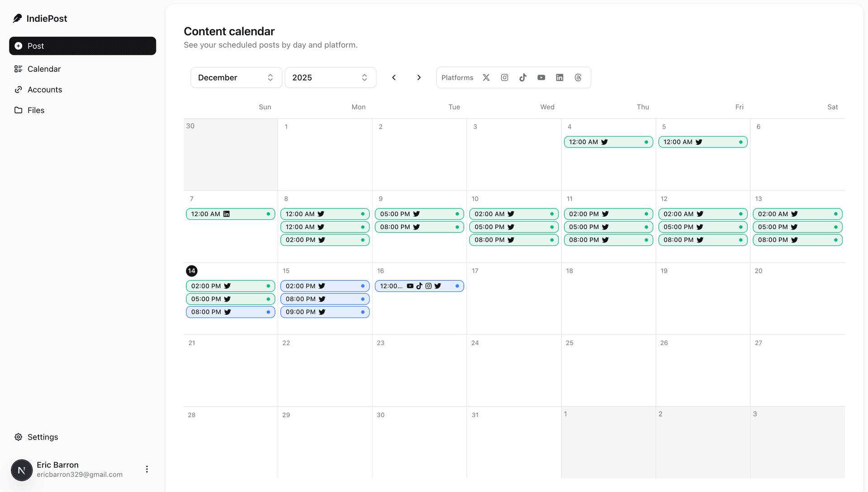This screenshot has height=492, width=868.
Task: Toggle the 12:00 AM LinkedIn post on December 7
Action: pos(230,214)
